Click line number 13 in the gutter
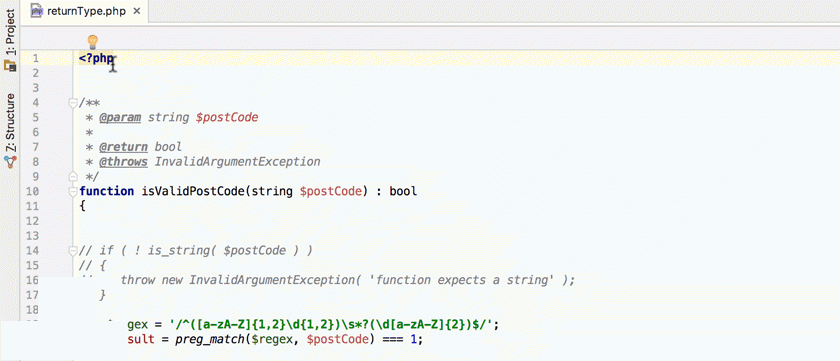The image size is (840, 361). click(32, 236)
